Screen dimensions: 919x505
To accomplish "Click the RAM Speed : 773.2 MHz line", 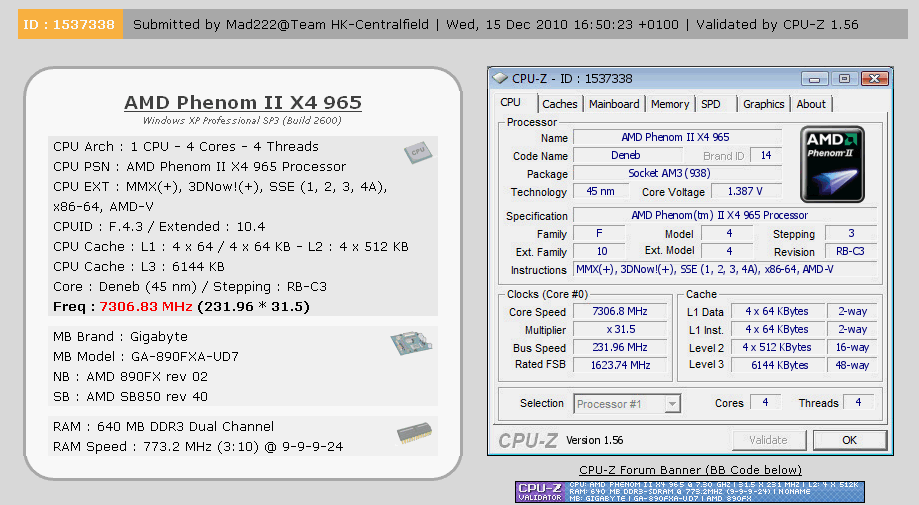I will 198,447.
